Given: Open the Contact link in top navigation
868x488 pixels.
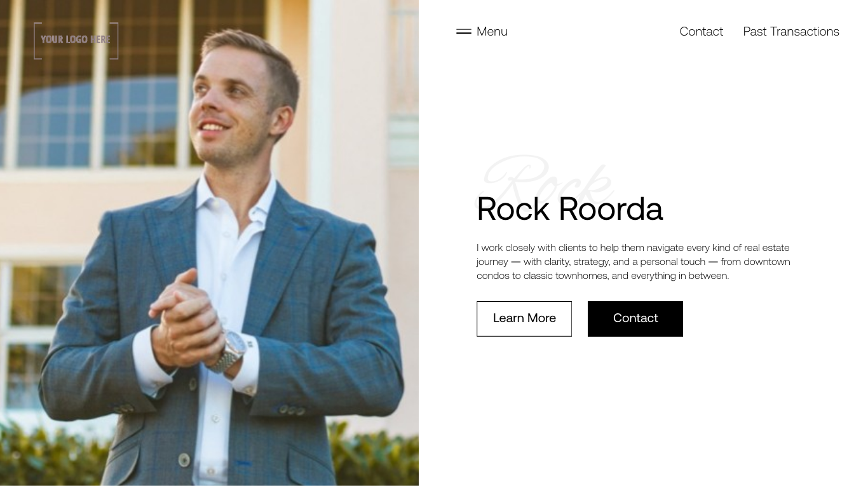Looking at the screenshot, I should click(x=701, y=31).
